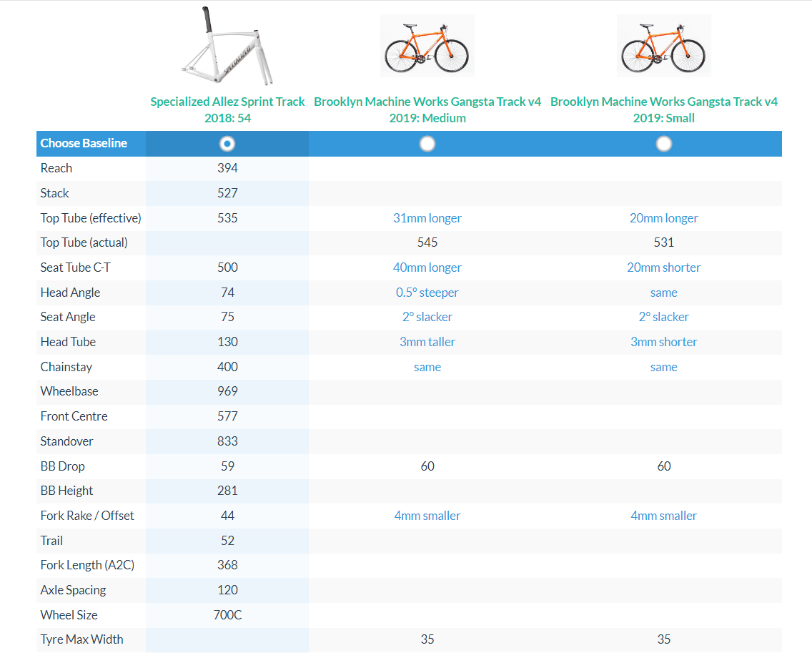Click the Seat Tube C-T value 500

tap(227, 267)
